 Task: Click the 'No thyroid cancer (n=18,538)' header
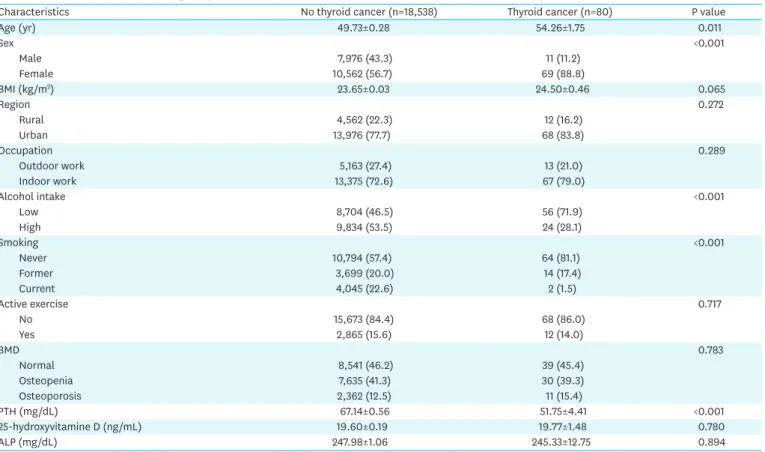coord(369,12)
